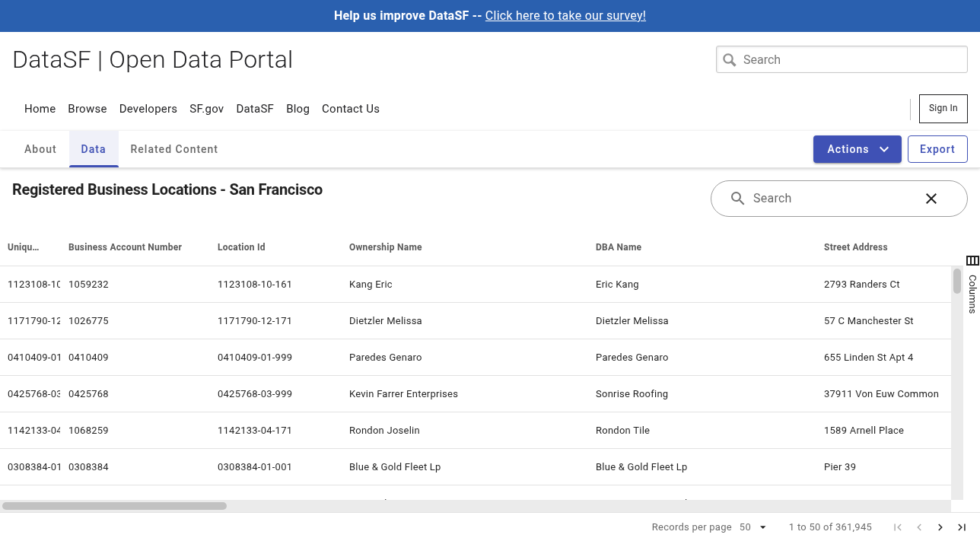The image size is (980, 541).
Task: Click the 1 to 50 of 361,945 text
Action: coord(830,527)
